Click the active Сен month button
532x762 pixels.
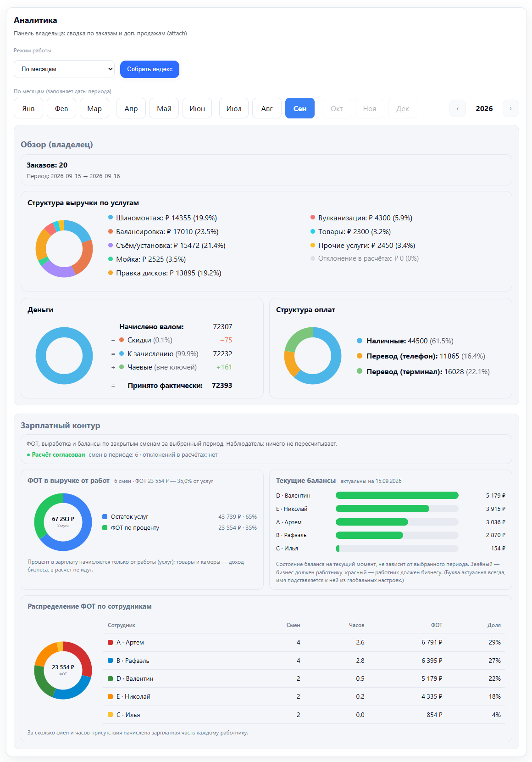[300, 108]
